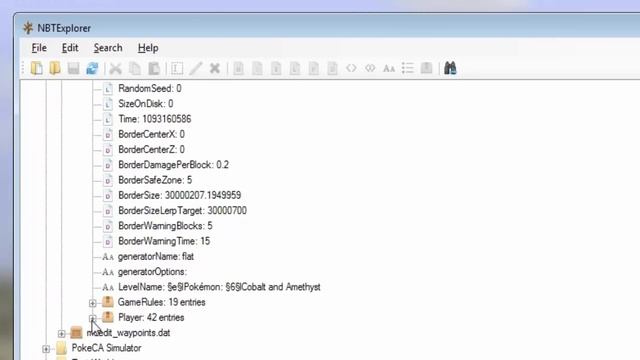Click the Add List Tag icon
Image resolution: width=640 pixels, height=360 pixels.
point(408,68)
